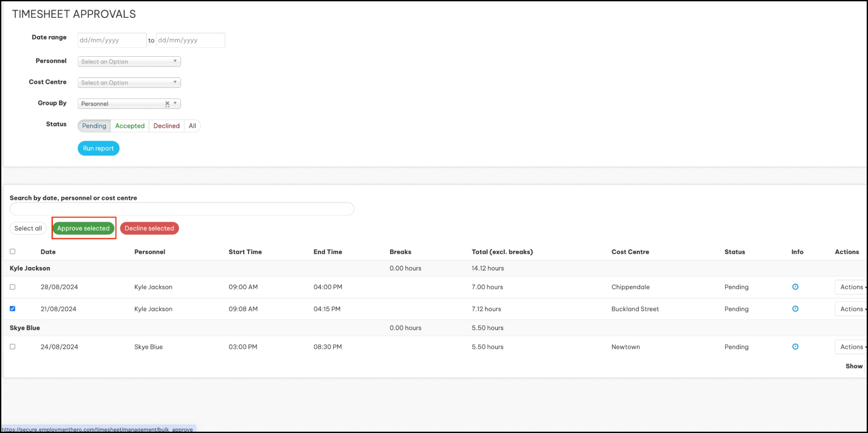Click info icon for Skye Blue's Newtown entry
The height and width of the screenshot is (433, 868).
click(x=795, y=346)
